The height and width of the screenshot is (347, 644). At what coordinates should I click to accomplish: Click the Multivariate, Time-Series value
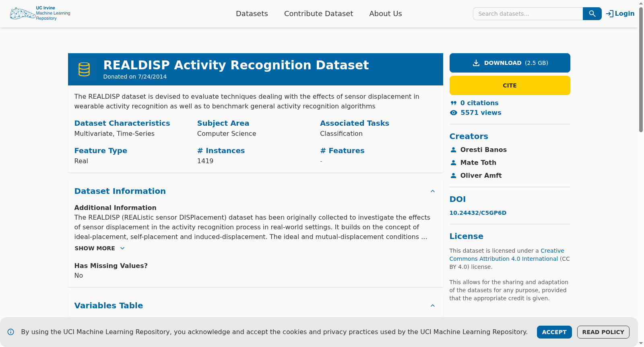[x=114, y=134]
